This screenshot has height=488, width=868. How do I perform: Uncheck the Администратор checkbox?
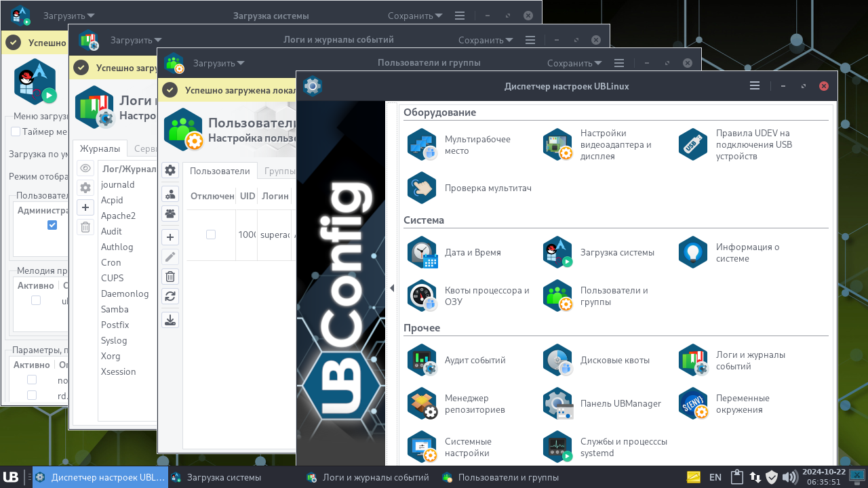[52, 225]
